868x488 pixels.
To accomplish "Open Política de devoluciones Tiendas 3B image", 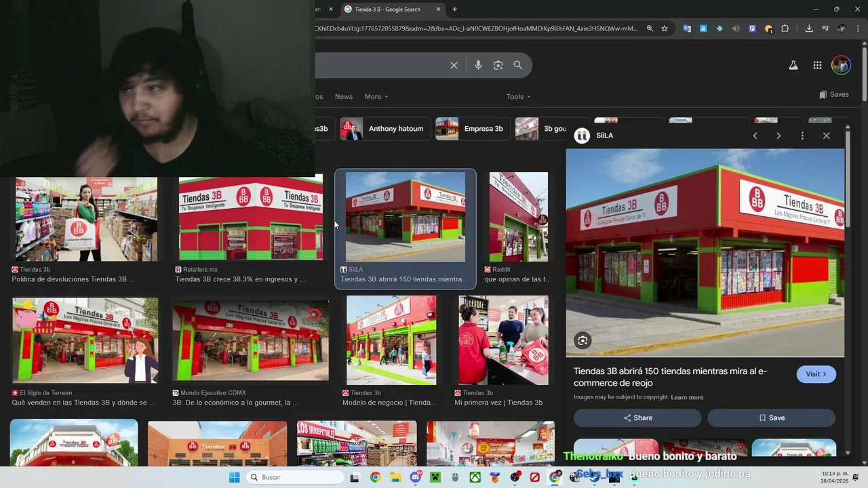I will pos(86,219).
